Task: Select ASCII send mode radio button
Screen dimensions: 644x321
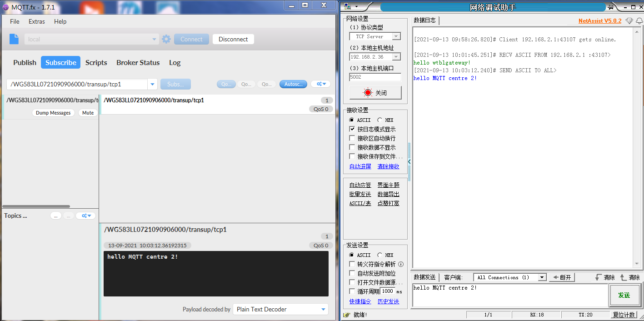Action: coord(351,255)
